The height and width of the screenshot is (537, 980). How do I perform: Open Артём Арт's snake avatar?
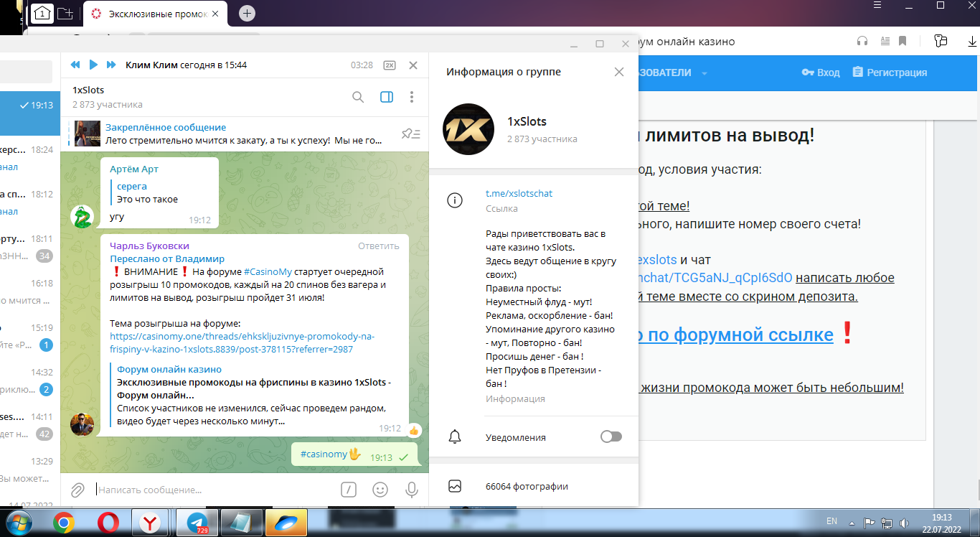[82, 216]
